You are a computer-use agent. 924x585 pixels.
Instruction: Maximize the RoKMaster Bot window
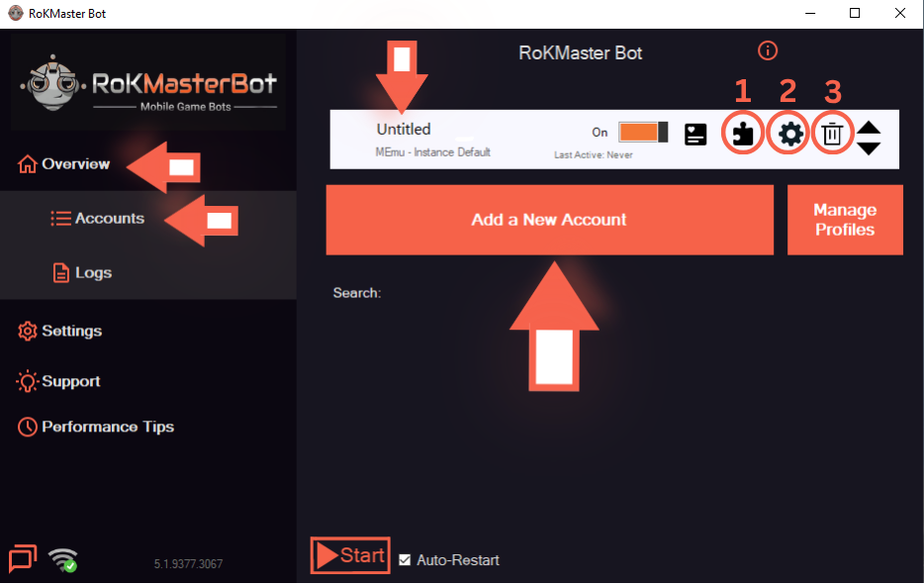[x=855, y=13]
